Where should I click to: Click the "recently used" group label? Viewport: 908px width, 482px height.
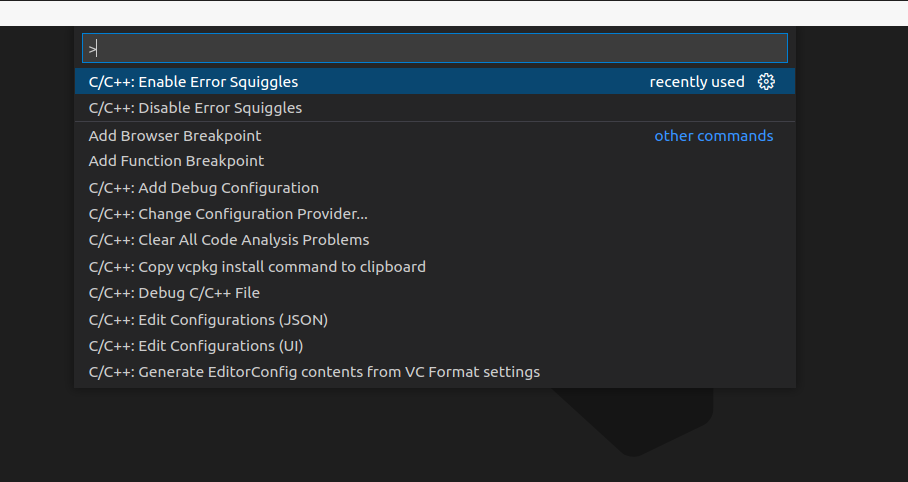(697, 82)
